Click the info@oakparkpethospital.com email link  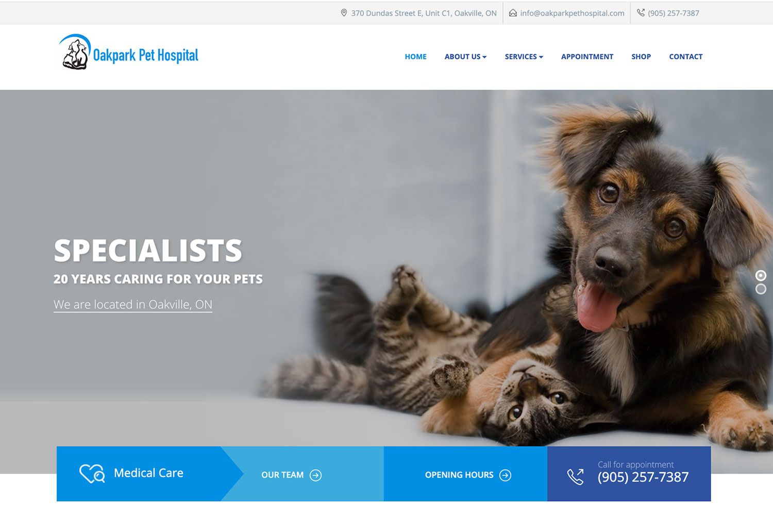(x=572, y=13)
